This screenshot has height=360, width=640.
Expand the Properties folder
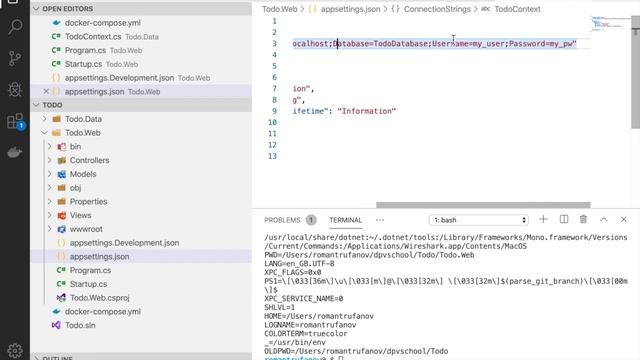pyautogui.click(x=50, y=202)
